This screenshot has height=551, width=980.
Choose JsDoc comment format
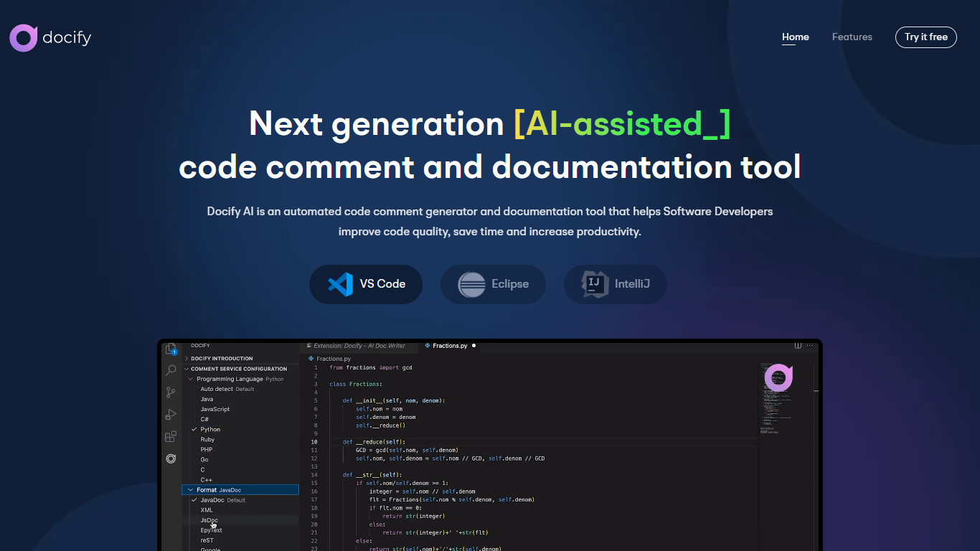[x=209, y=520]
